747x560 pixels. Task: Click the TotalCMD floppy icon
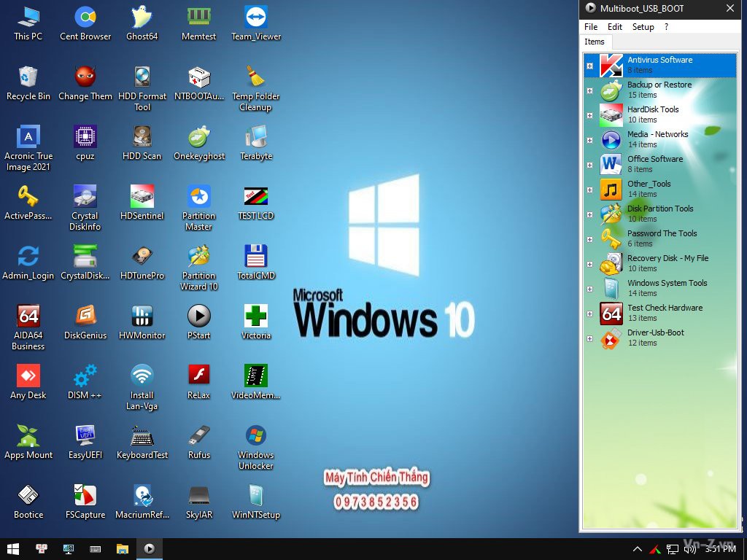click(x=256, y=262)
